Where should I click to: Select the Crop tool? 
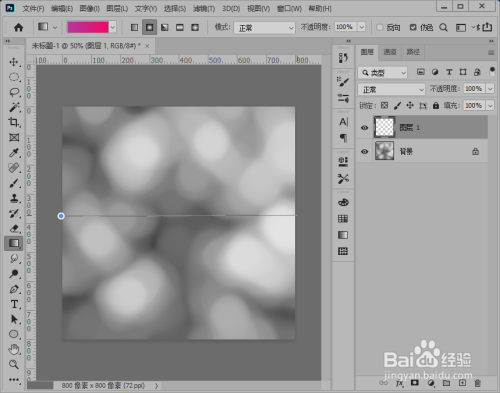pos(14,122)
